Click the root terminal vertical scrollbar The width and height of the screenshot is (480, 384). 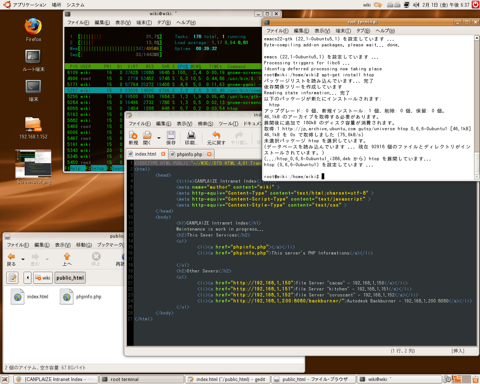477,107
